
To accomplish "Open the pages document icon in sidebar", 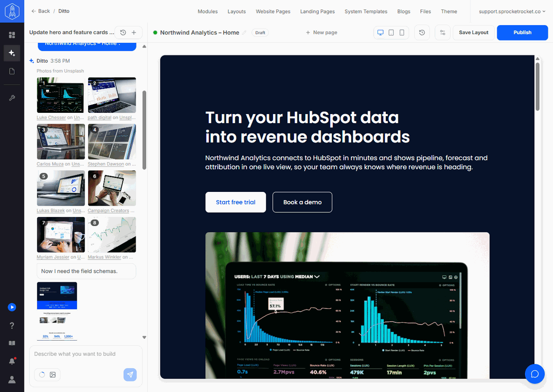I will click(12, 71).
